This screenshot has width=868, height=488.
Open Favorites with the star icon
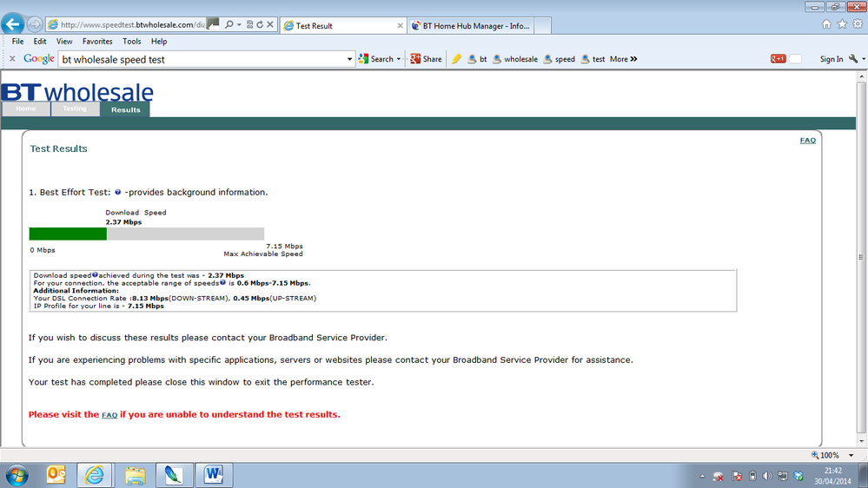coord(842,23)
